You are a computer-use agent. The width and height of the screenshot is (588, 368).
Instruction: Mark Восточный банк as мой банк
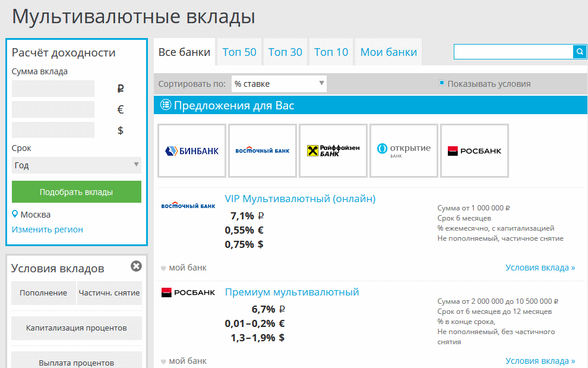(184, 268)
